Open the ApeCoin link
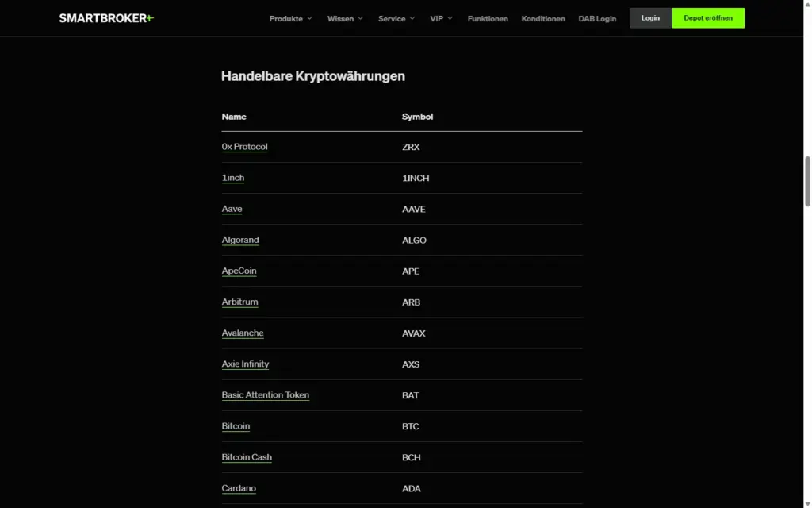Screen dimensions: 812x508 point(239,271)
